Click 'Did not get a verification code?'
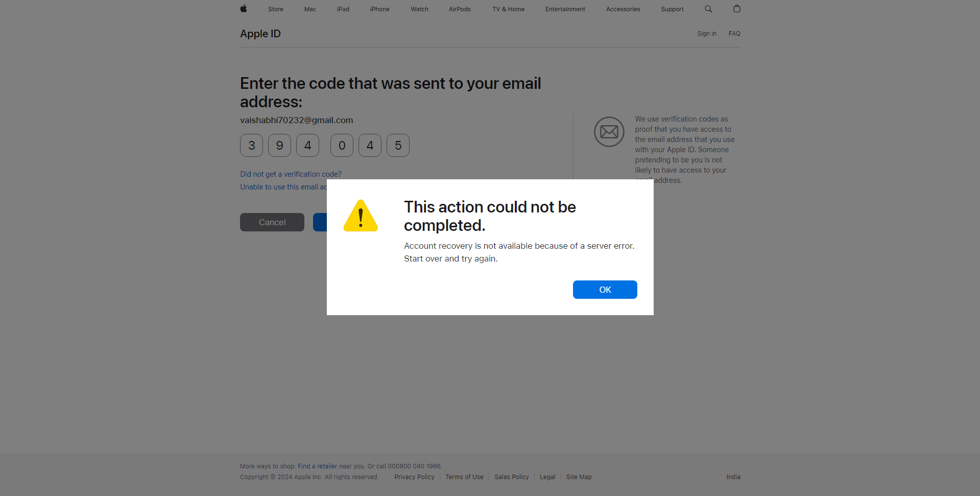This screenshot has width=980, height=496. click(291, 174)
